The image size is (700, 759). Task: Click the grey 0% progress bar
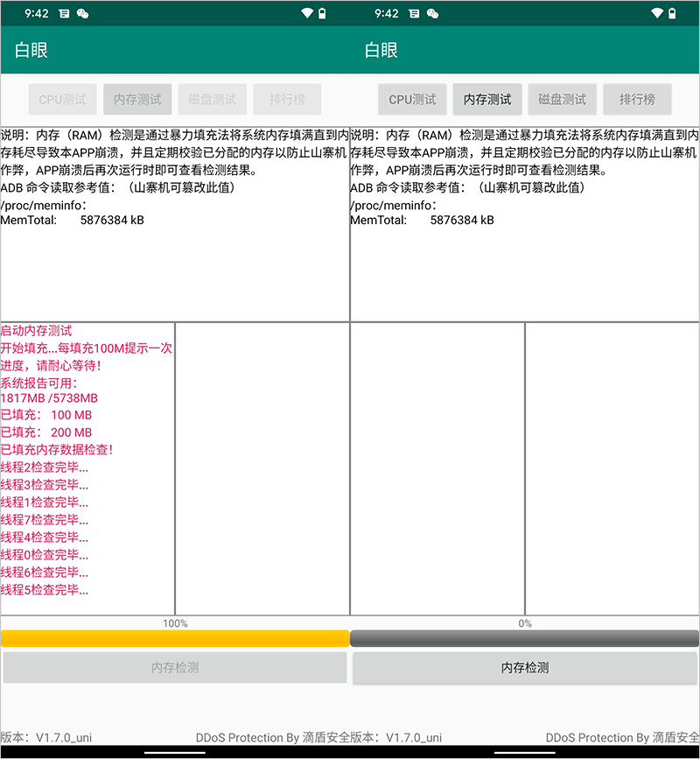525,638
